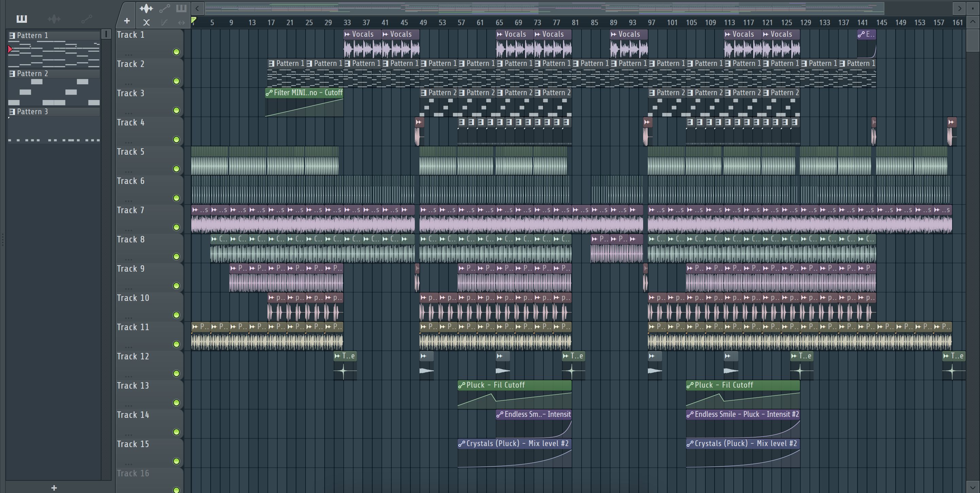Select the Track 10 header
This screenshot has width=980, height=493.
[x=149, y=307]
